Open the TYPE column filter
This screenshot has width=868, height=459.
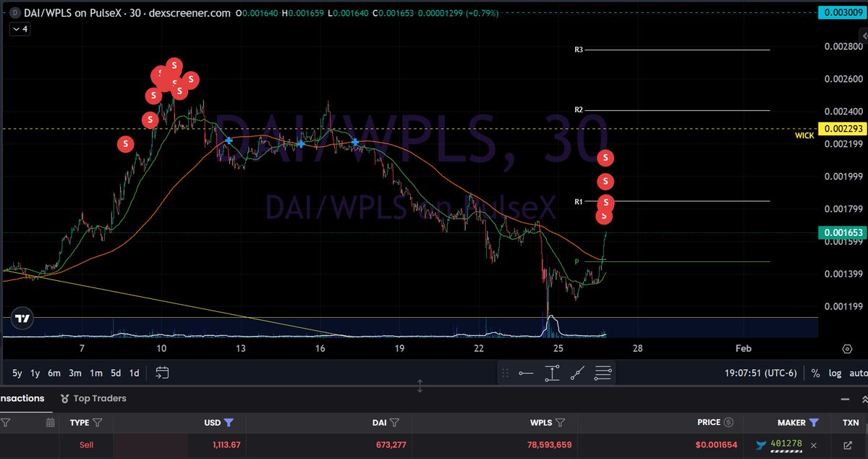pos(98,422)
